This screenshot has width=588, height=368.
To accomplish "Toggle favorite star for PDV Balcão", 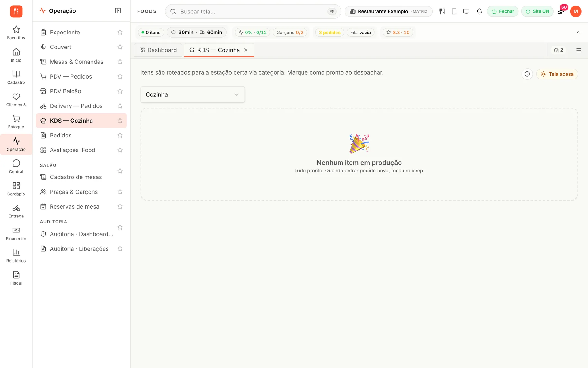I will point(120,91).
